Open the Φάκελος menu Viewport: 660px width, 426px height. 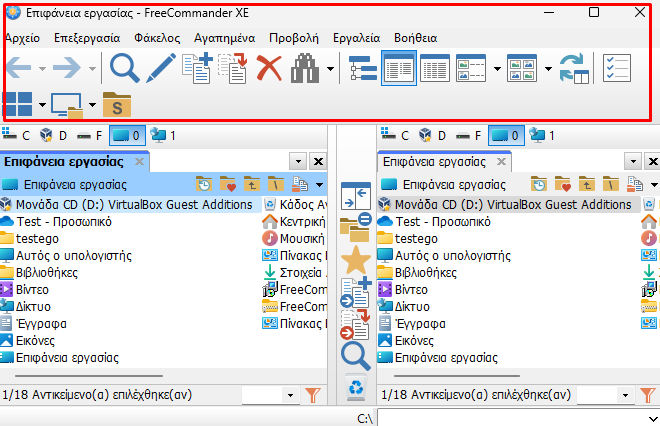157,38
